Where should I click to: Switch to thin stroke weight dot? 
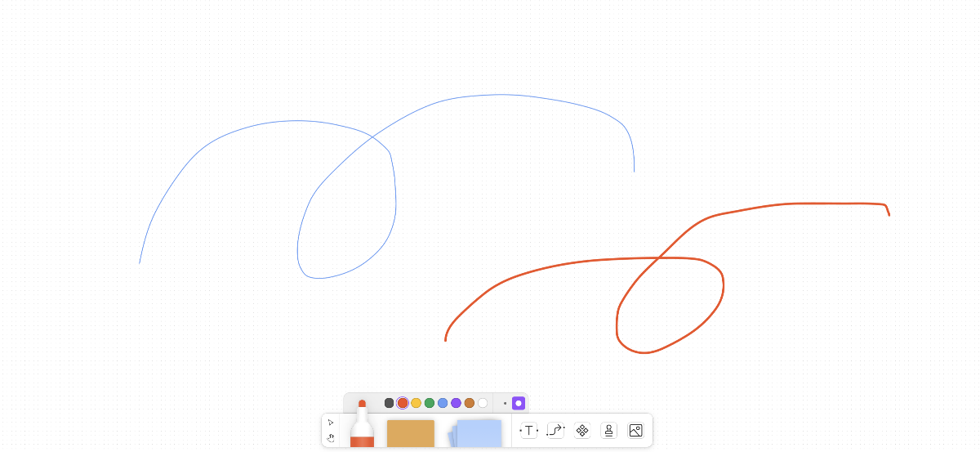coord(505,403)
